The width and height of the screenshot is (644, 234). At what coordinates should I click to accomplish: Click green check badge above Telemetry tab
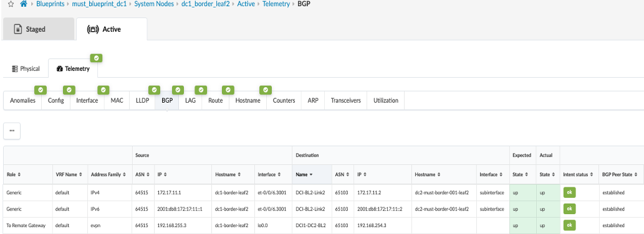tap(96, 58)
